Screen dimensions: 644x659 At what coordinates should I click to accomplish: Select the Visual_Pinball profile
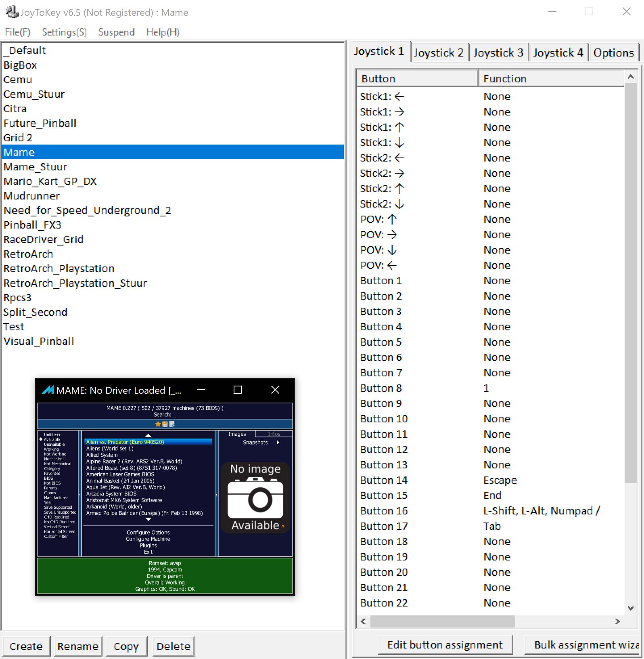(173, 341)
